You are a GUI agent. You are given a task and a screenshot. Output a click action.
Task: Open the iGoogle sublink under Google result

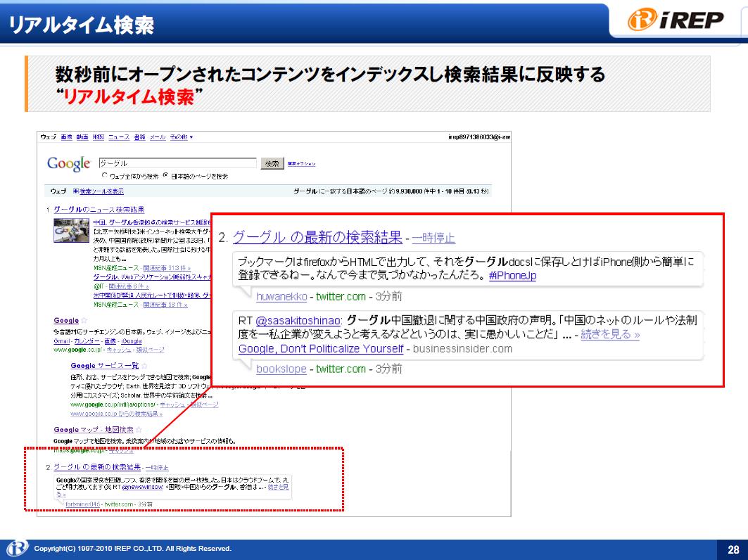coord(131,341)
